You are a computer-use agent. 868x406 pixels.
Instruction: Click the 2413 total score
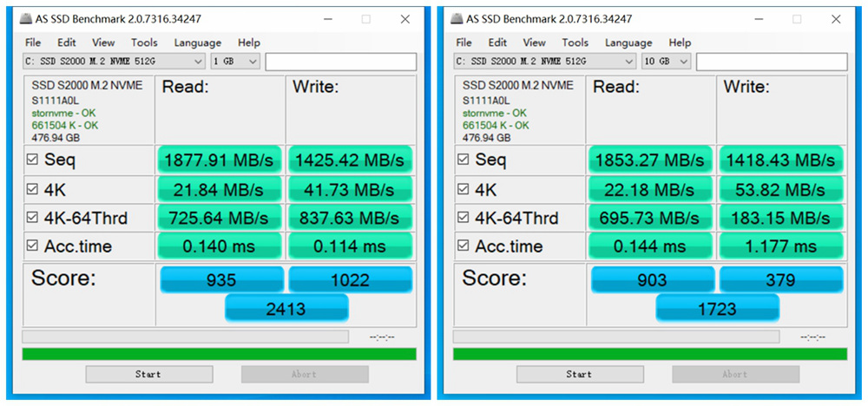click(286, 308)
